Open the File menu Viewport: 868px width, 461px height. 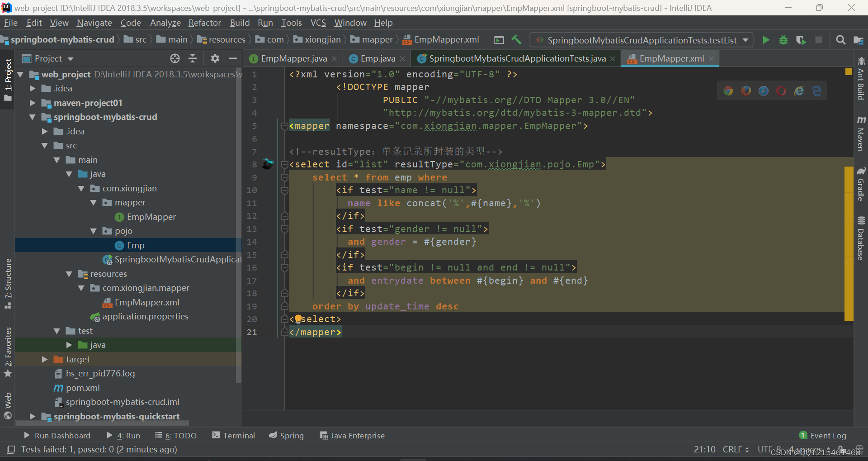pos(10,23)
